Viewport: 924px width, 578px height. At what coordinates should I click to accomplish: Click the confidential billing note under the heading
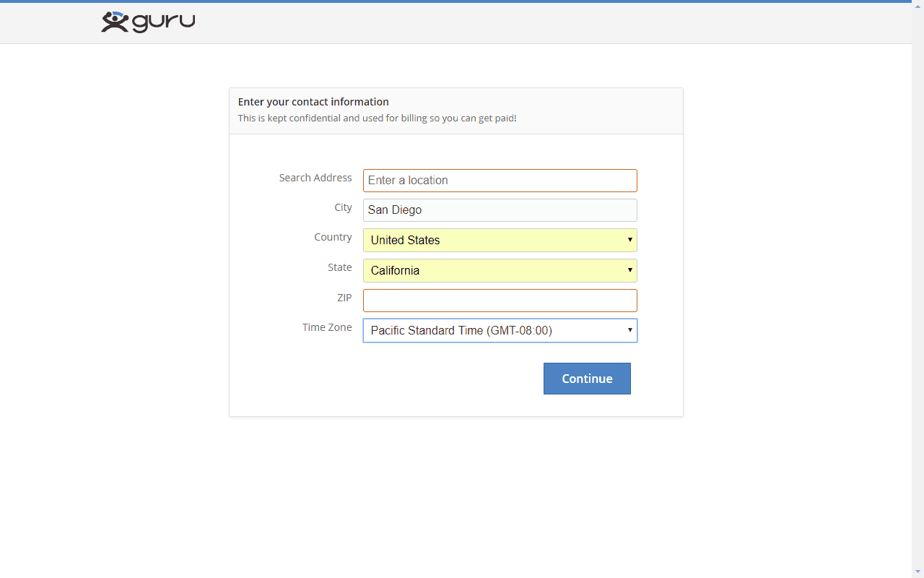(x=378, y=118)
